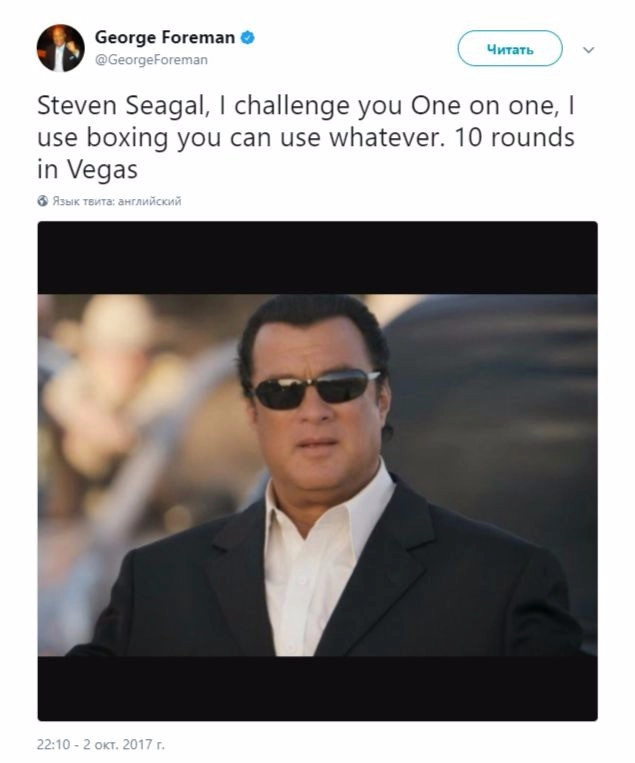The height and width of the screenshot is (763, 635).
Task: Click the words 'Steven Seagal' in the tweet
Action: 123,106
